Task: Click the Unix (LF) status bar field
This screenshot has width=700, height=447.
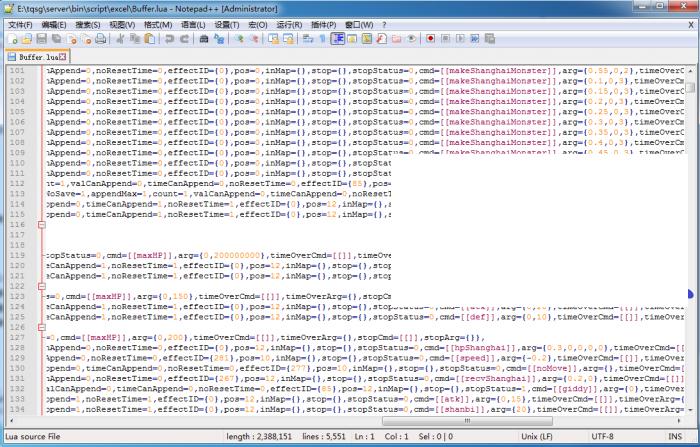Action: pyautogui.click(x=537, y=437)
